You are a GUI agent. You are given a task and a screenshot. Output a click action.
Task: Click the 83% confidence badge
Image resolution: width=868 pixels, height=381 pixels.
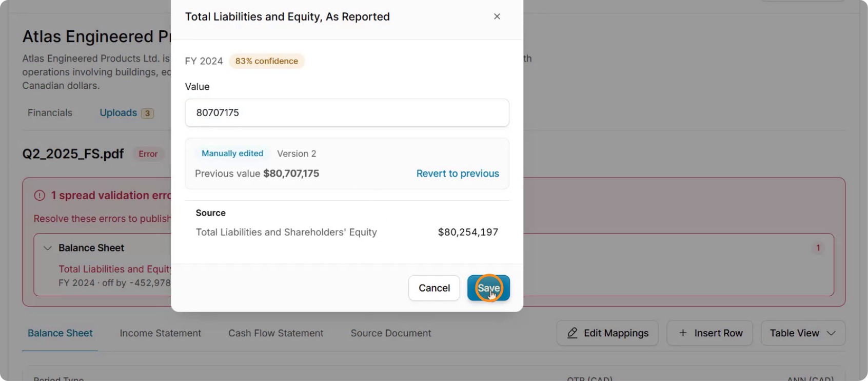[x=267, y=61]
